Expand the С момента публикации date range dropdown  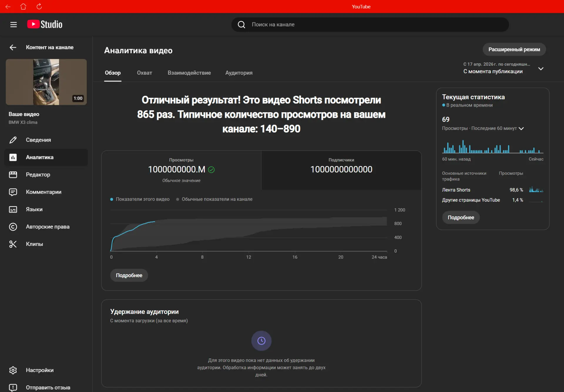[503, 68]
